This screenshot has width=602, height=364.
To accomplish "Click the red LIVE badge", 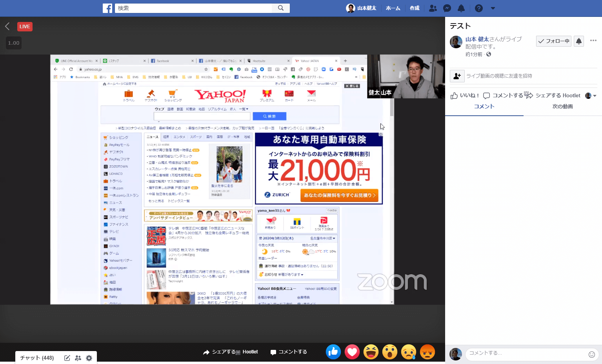I will [x=25, y=26].
